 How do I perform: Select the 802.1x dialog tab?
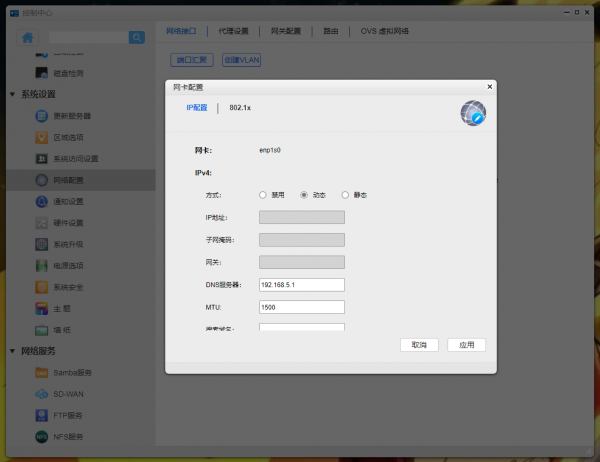(x=240, y=108)
